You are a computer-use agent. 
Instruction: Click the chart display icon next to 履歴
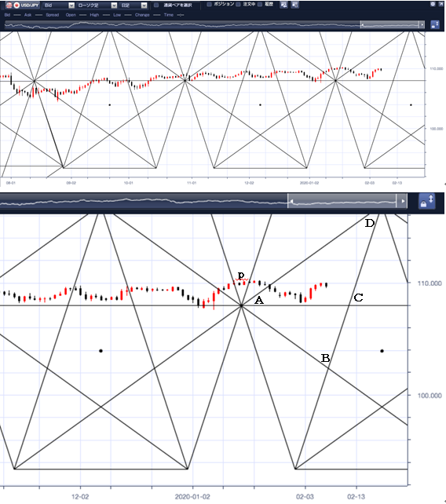tap(283, 5)
